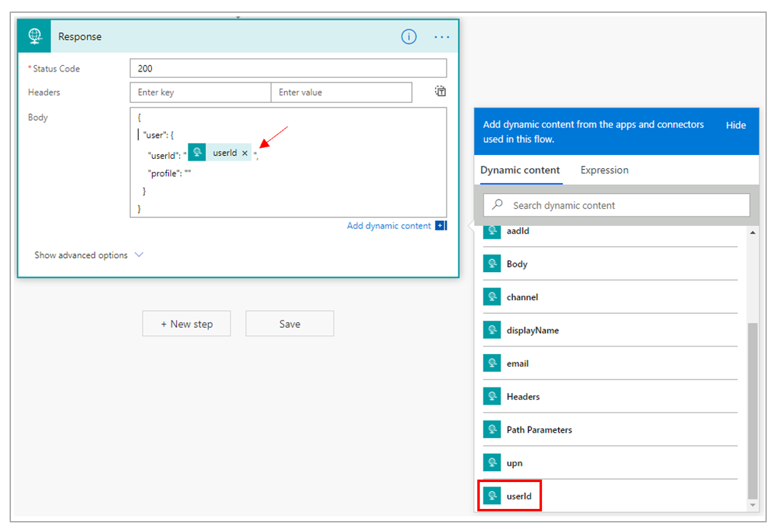Click the scrollbar up arrow
The image size is (777, 532).
(752, 233)
